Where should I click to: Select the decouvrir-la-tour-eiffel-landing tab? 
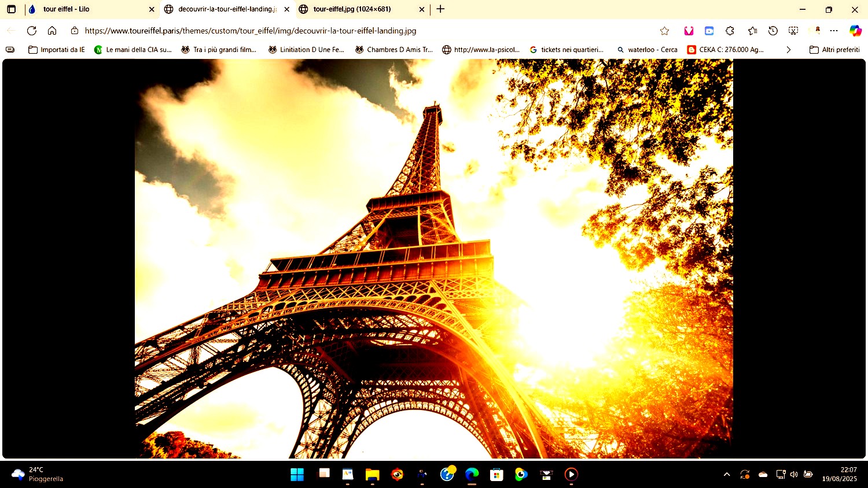(x=227, y=9)
